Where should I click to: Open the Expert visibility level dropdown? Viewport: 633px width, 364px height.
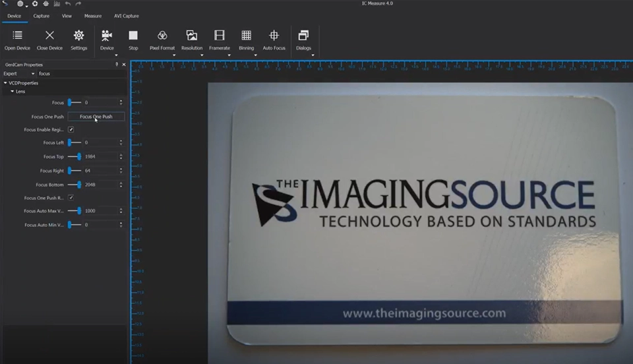tap(19, 74)
